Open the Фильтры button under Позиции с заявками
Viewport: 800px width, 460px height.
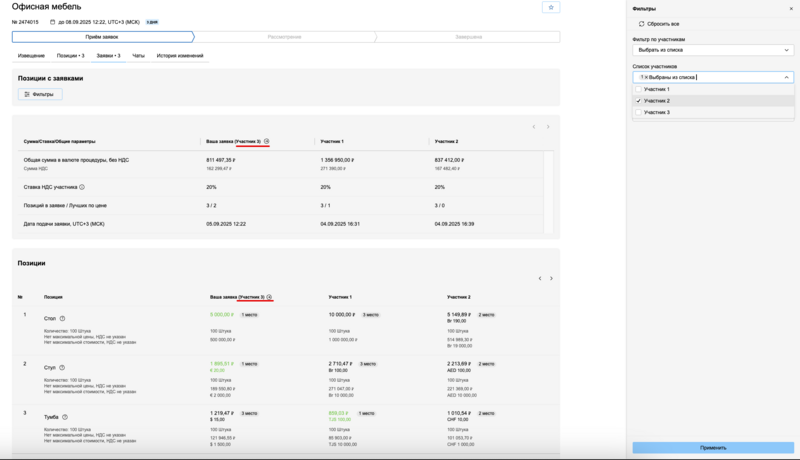[x=40, y=94]
